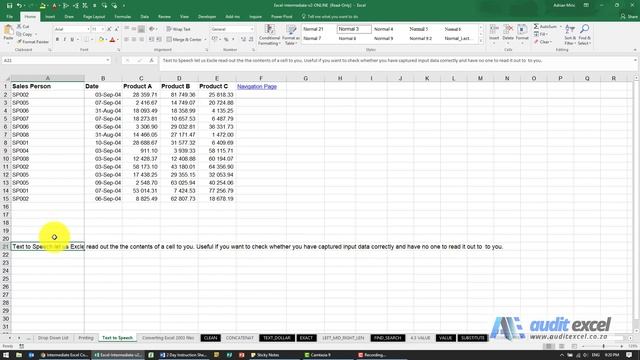Open Conditional Formatting

coord(269,35)
